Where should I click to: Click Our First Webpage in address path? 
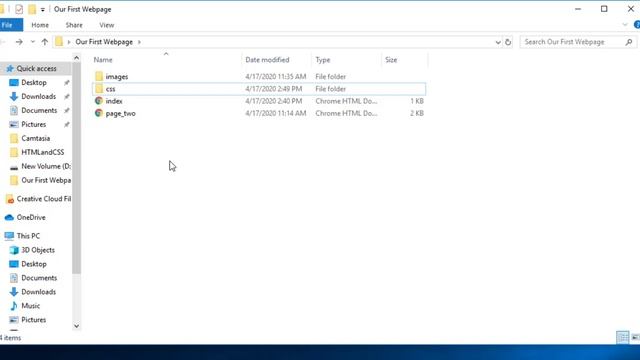pyautogui.click(x=104, y=42)
